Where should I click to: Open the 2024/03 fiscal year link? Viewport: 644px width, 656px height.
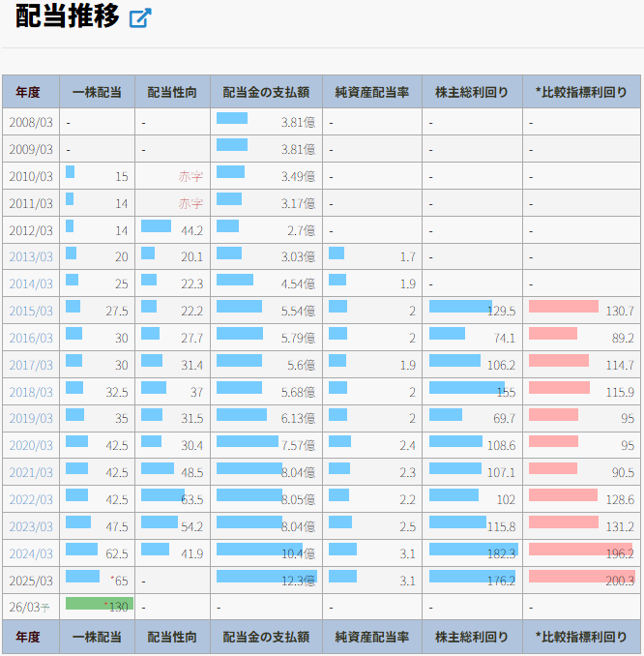31,553
